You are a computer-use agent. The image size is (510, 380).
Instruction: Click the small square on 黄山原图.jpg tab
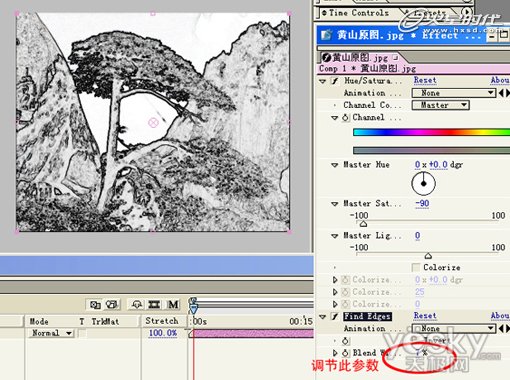(395, 57)
